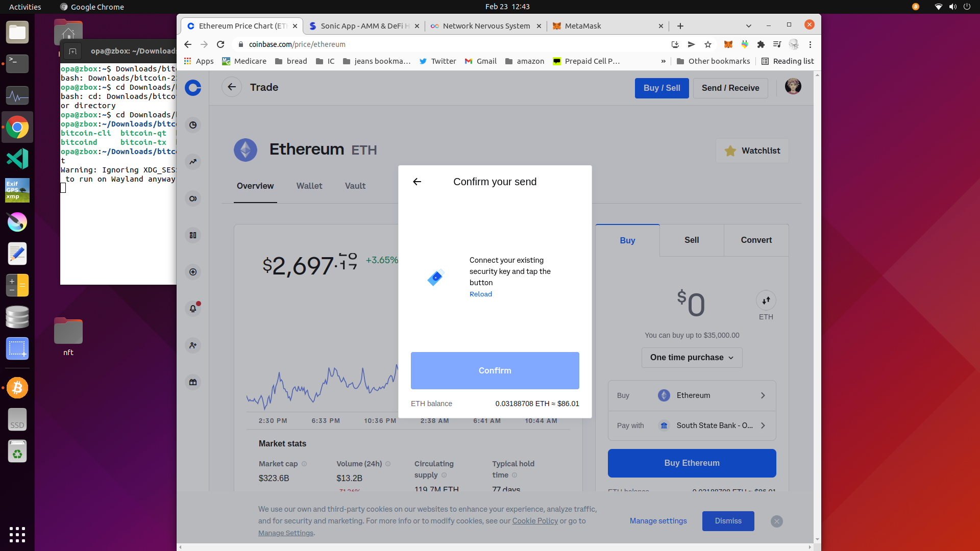Viewport: 980px width, 551px height.
Task: Click the Coinbase logo in the sidebar
Action: click(x=193, y=88)
